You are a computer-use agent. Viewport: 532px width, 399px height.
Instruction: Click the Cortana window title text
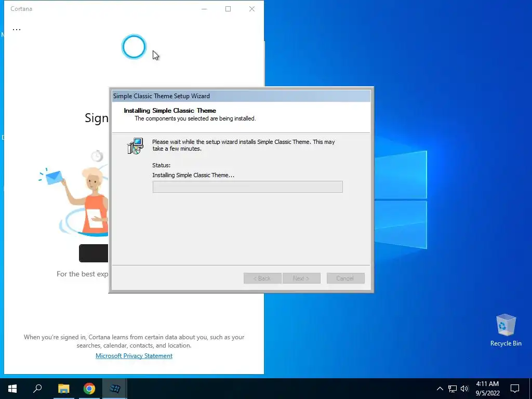click(21, 9)
